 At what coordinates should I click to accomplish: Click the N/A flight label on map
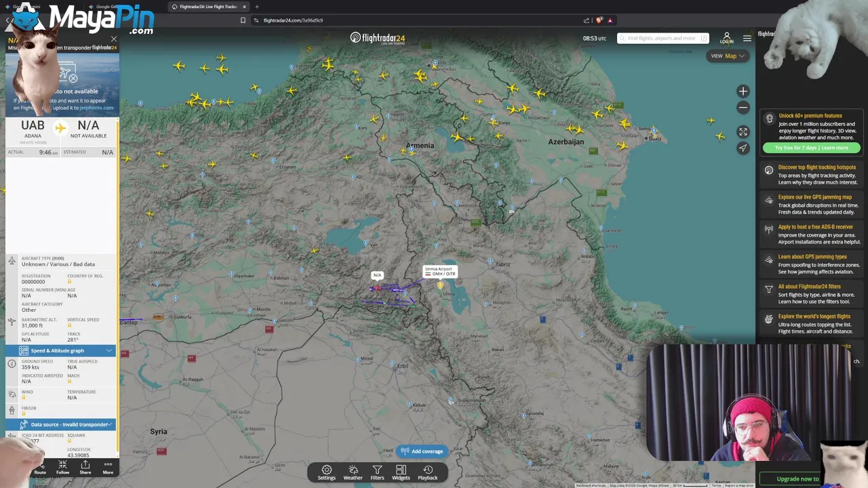377,275
